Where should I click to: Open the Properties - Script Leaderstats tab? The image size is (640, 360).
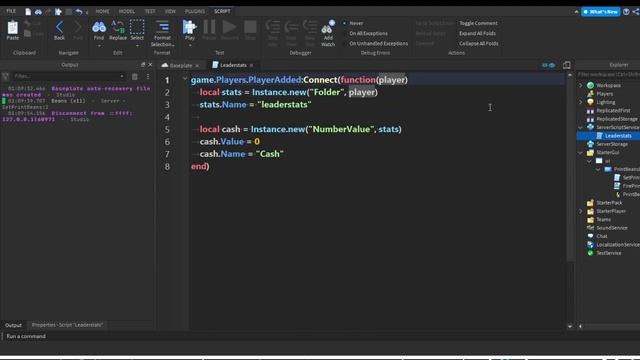coord(67,325)
